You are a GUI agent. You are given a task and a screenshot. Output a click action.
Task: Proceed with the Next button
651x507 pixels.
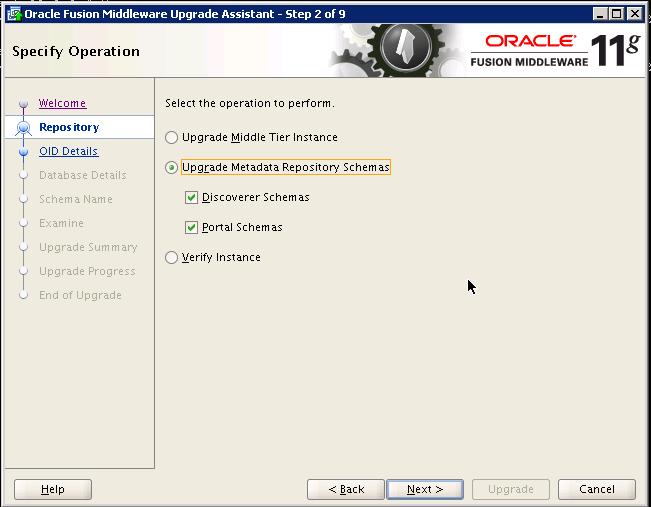coord(425,490)
